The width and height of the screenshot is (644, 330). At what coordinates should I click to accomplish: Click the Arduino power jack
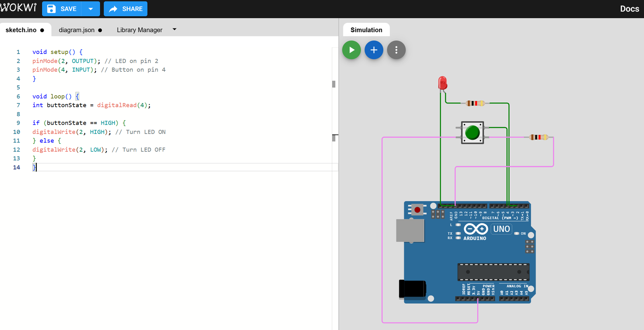(412, 289)
